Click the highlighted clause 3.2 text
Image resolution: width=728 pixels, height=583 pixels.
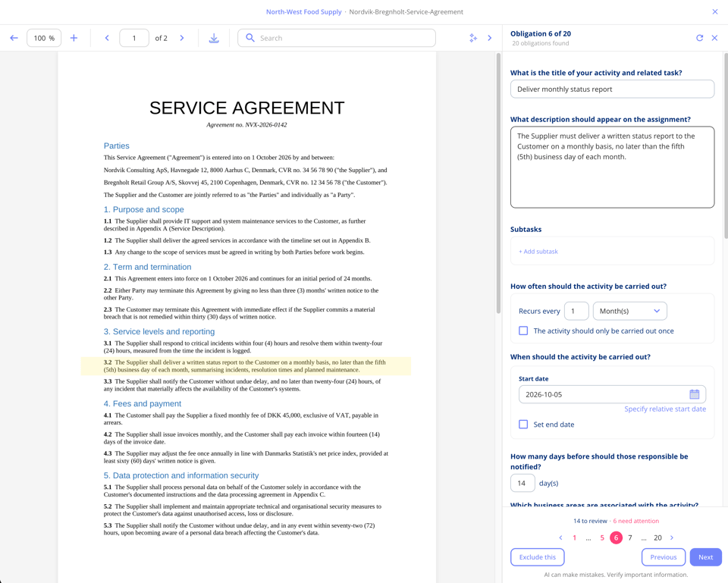(246, 365)
